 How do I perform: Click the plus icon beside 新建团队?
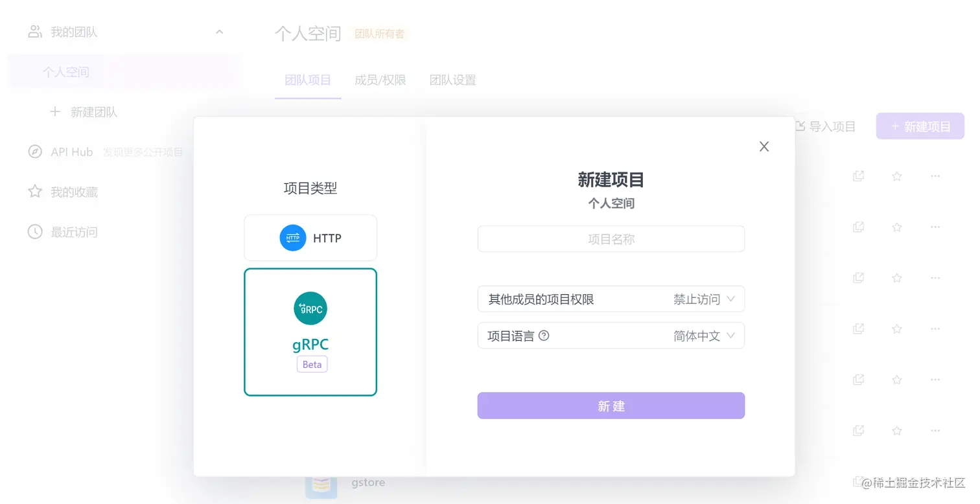coord(55,111)
